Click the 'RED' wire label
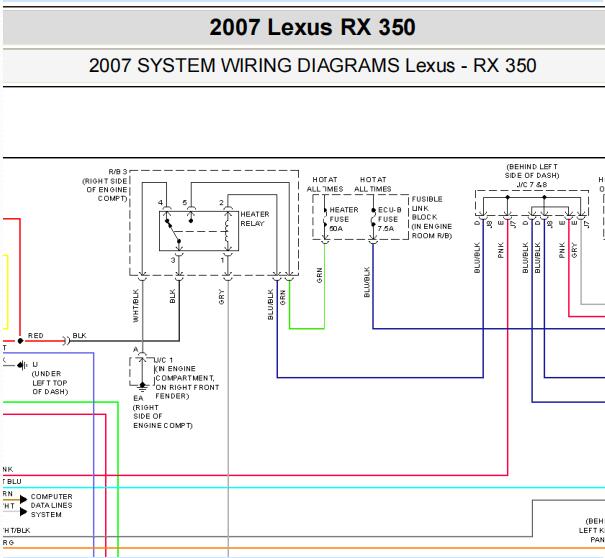 pos(35,336)
